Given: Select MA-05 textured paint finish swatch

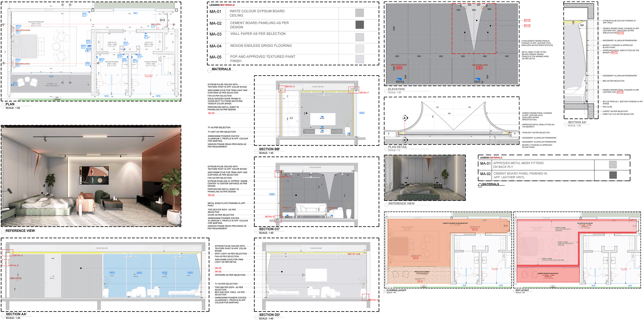Looking at the screenshot, I should coord(360,59).
